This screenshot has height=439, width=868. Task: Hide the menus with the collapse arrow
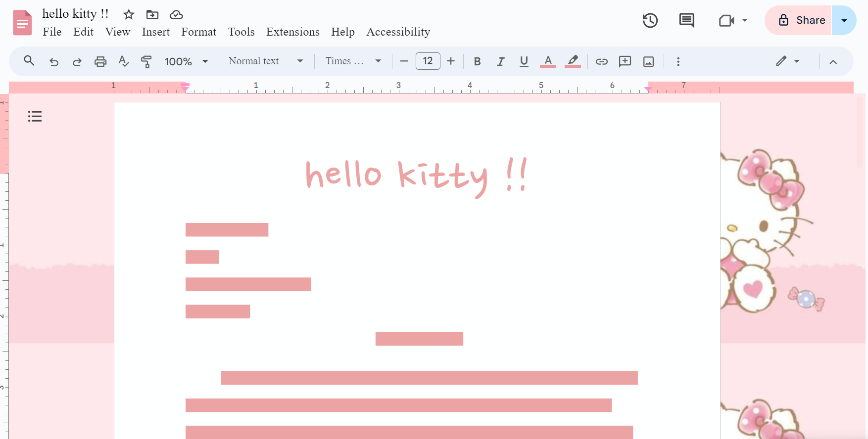(x=833, y=62)
